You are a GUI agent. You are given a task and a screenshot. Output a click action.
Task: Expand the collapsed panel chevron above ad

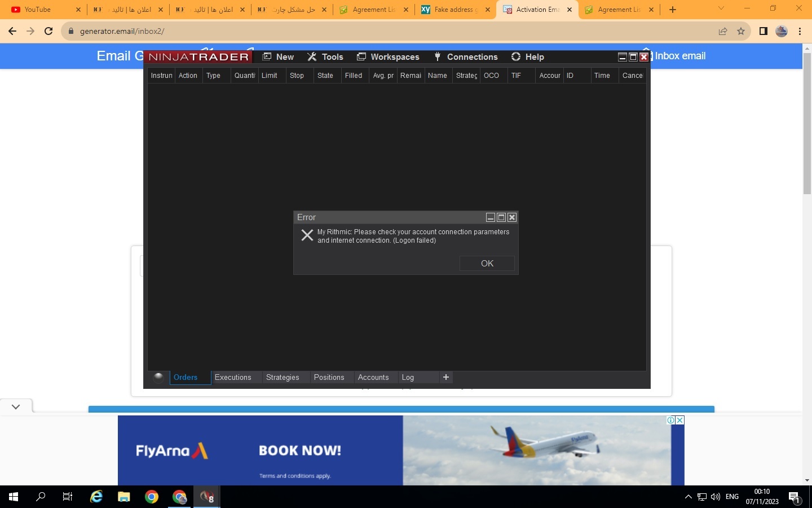[16, 406]
